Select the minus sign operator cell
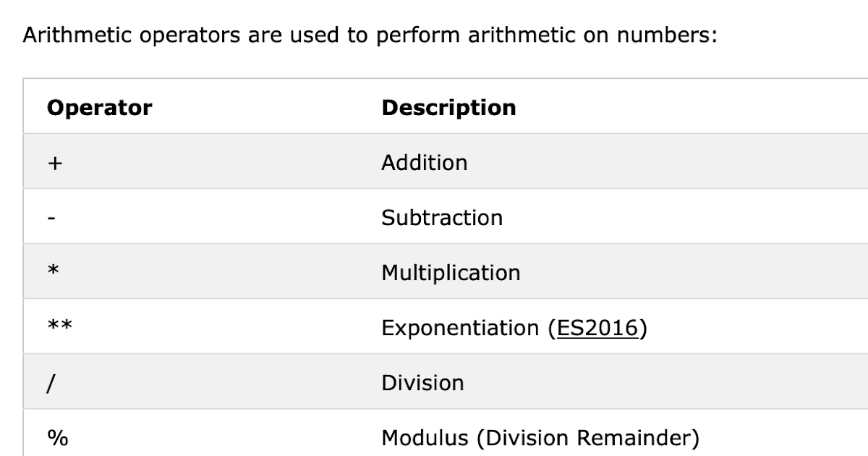 coord(51,218)
